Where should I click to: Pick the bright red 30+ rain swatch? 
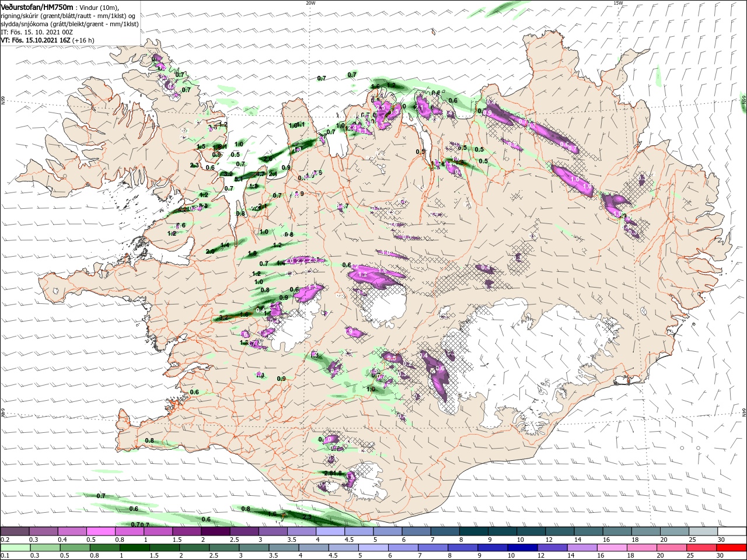[732, 548]
